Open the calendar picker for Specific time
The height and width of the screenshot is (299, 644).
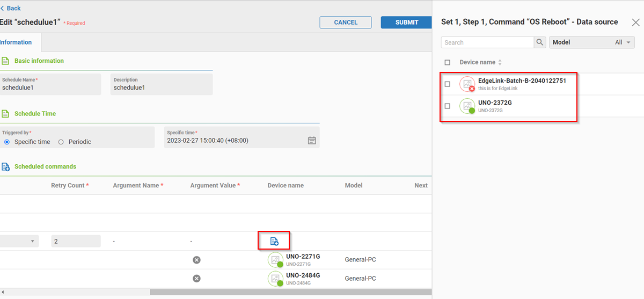pos(312,141)
